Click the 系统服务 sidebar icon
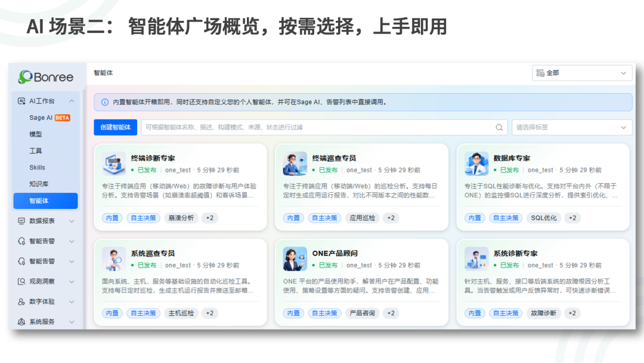The height and width of the screenshot is (363, 644). click(x=21, y=321)
